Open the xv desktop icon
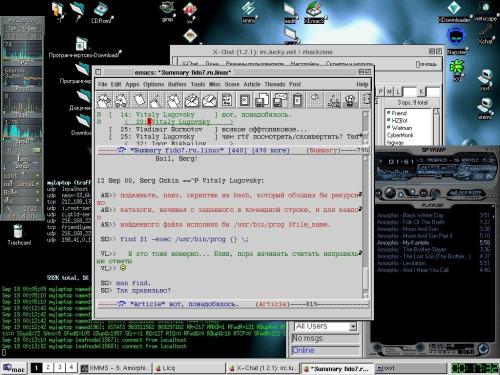Viewport: 500px width, 375px height. [x=190, y=13]
